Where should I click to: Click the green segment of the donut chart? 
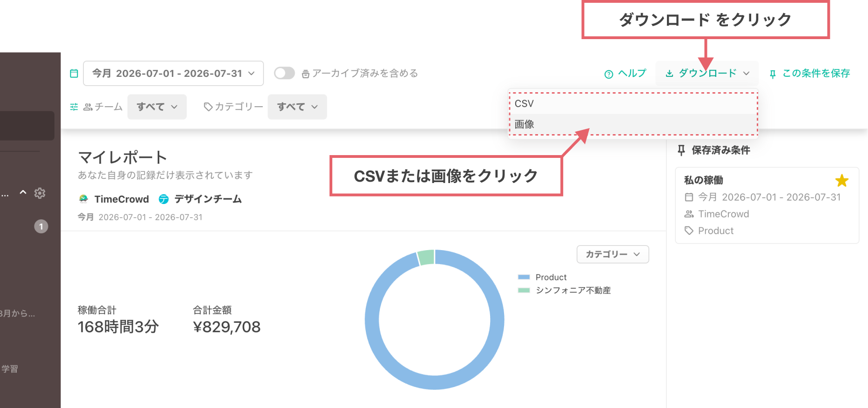426,258
